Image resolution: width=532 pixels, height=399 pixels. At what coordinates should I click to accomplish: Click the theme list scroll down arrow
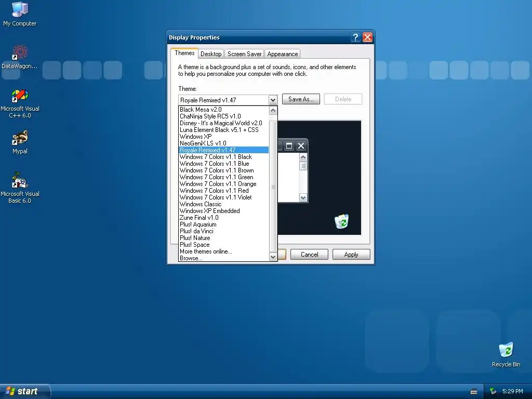tap(273, 257)
